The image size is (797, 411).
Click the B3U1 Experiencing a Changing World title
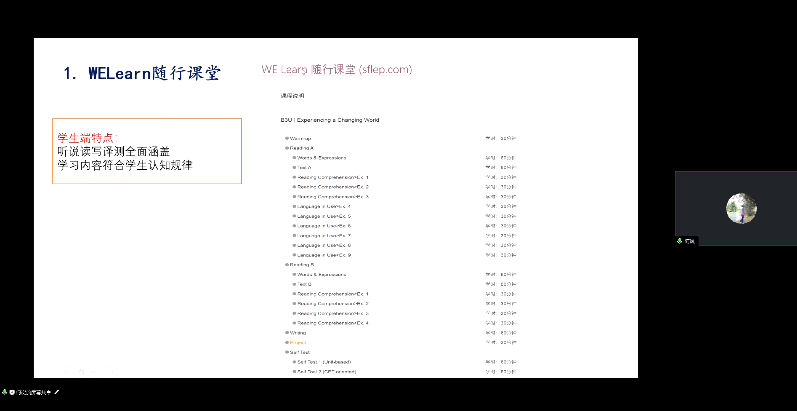329,120
